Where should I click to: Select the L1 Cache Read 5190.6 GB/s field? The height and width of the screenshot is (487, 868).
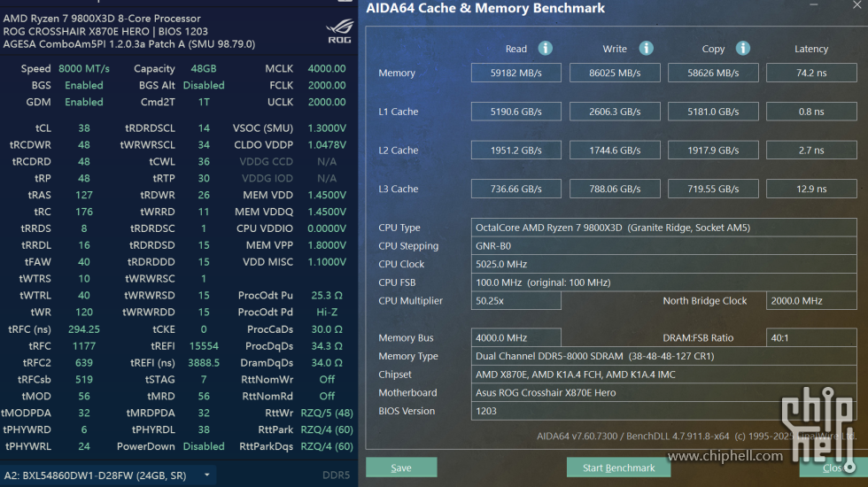515,112
